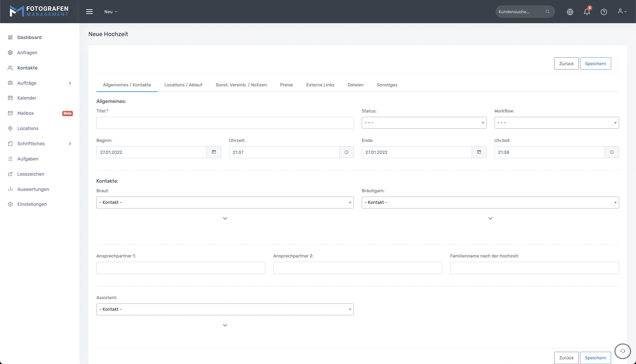Click the circular support chat icon

pos(622,351)
